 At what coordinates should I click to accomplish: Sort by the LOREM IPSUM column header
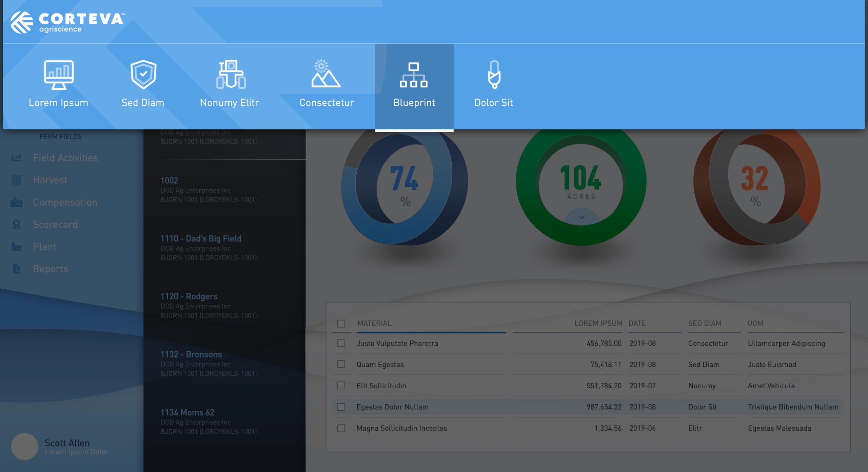pyautogui.click(x=598, y=323)
